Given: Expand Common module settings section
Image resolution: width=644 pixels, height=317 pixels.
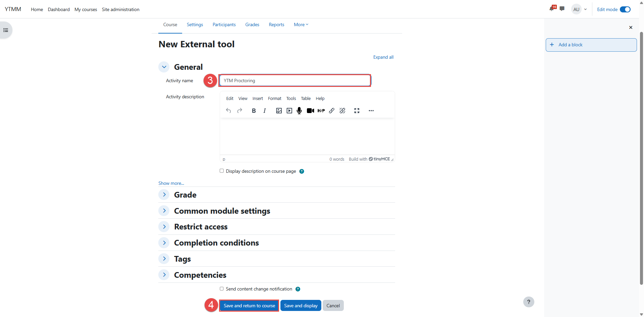Looking at the screenshot, I should [x=164, y=211].
